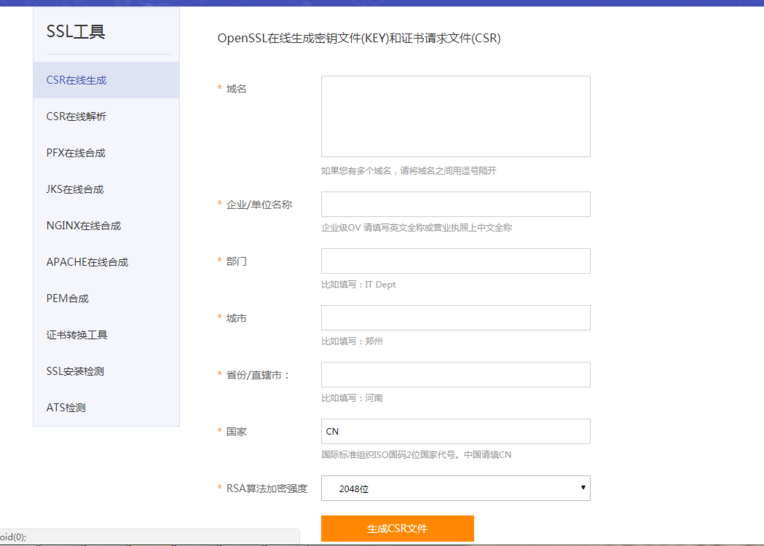Focus the 省份/直辖市 input field
764x546 pixels.
click(x=455, y=374)
